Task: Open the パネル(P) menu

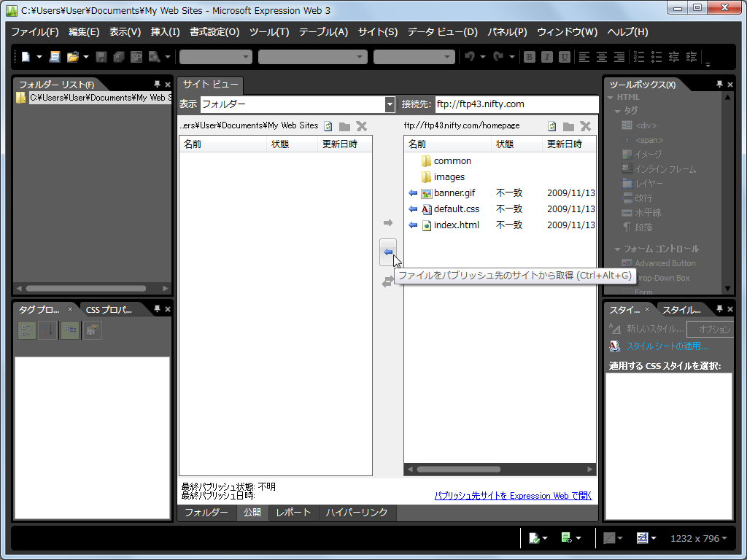Action: pos(507,32)
